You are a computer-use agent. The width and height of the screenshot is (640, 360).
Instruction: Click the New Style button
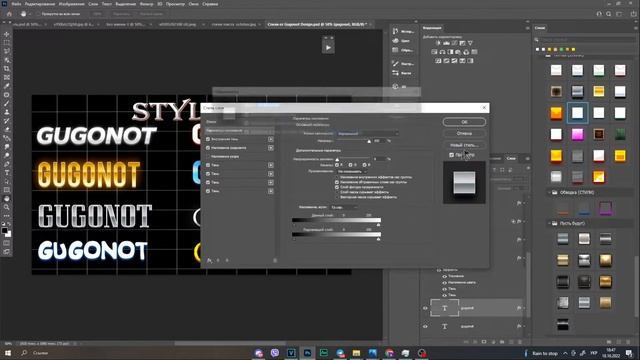[464, 145]
